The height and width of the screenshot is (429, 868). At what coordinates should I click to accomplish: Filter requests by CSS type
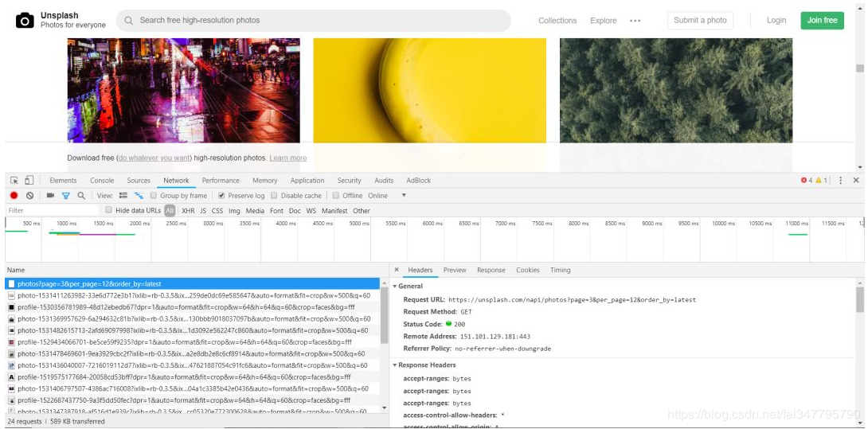point(217,210)
